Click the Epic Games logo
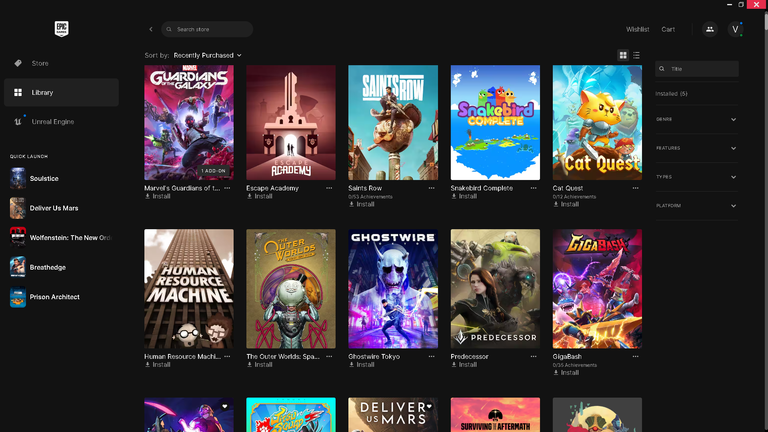This screenshot has height=432, width=768. (61, 28)
